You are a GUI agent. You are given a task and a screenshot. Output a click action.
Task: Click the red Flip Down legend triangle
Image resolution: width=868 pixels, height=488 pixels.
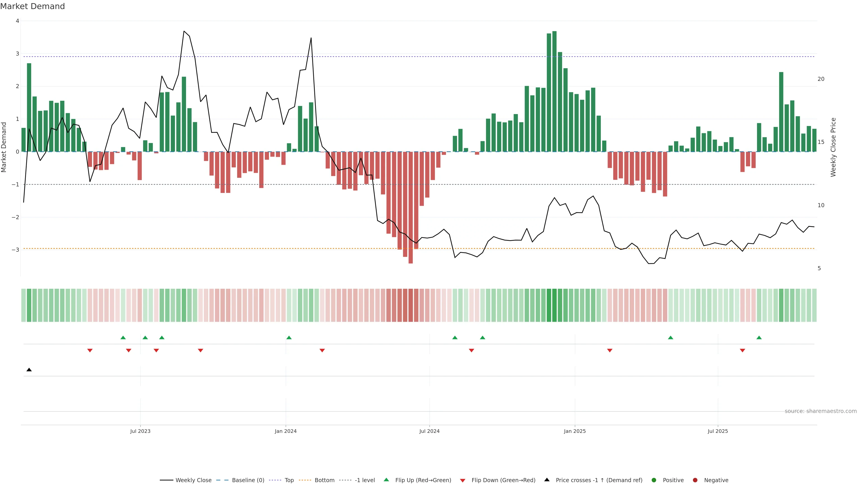coord(462,480)
